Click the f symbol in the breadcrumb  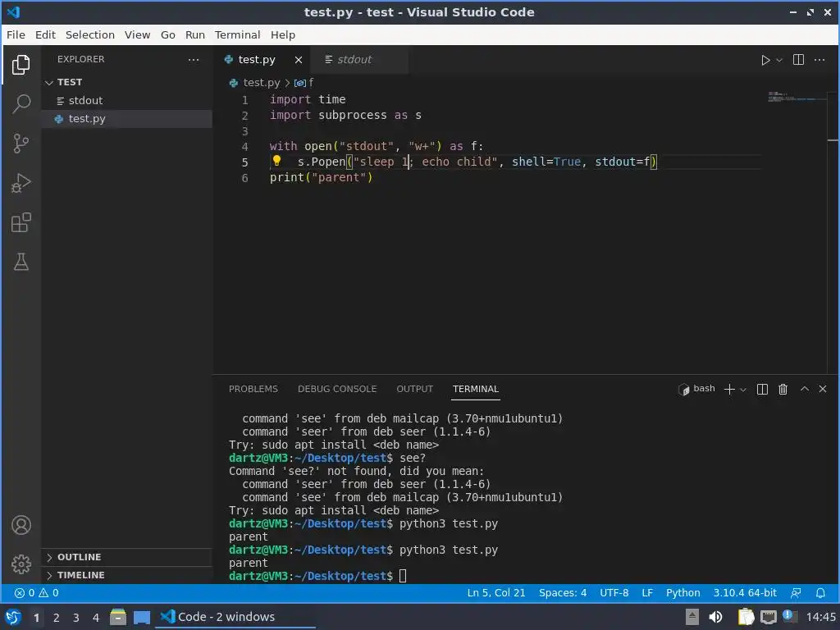pyautogui.click(x=304, y=83)
